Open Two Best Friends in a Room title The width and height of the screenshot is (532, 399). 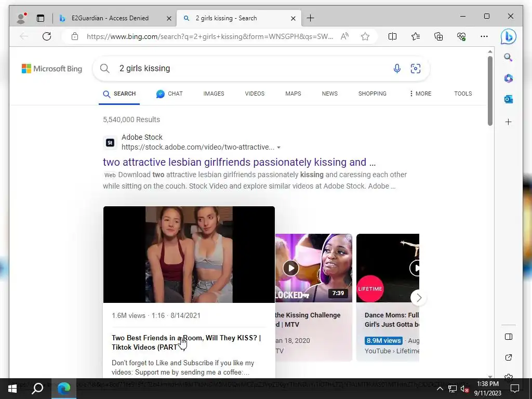tap(187, 342)
